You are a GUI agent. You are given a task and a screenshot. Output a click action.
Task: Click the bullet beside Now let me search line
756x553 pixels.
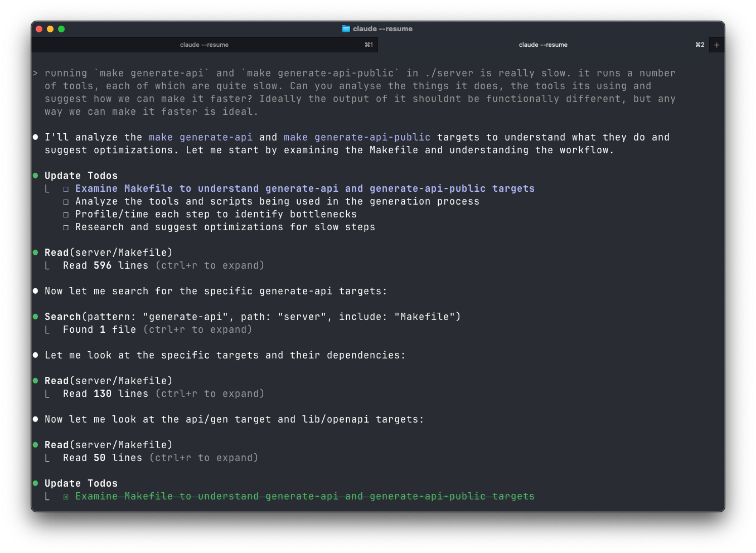(x=35, y=290)
